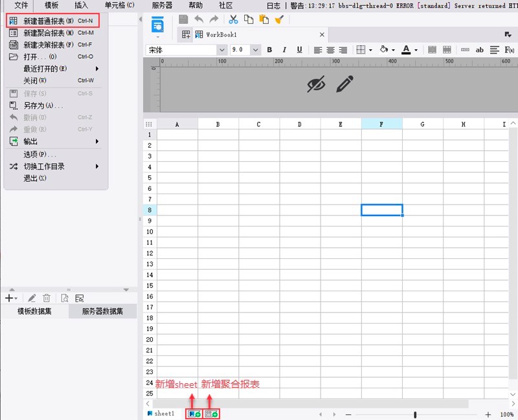
Task: Click the Undo arrow in top toolbar
Action: point(199,19)
